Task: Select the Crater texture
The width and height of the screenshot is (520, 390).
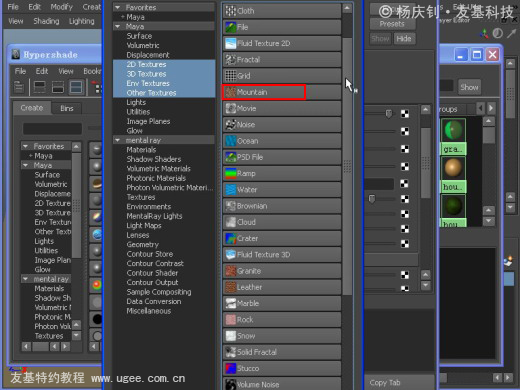Action: [x=282, y=238]
